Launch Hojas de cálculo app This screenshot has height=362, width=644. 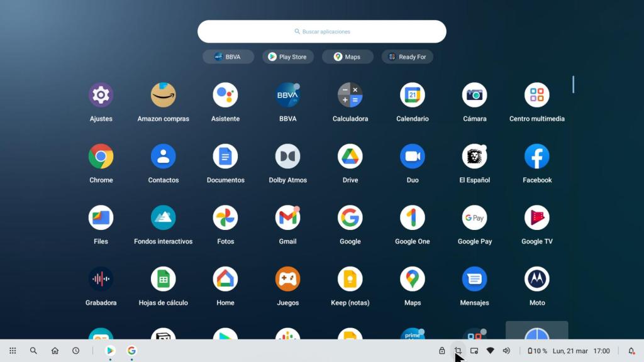[163, 279]
